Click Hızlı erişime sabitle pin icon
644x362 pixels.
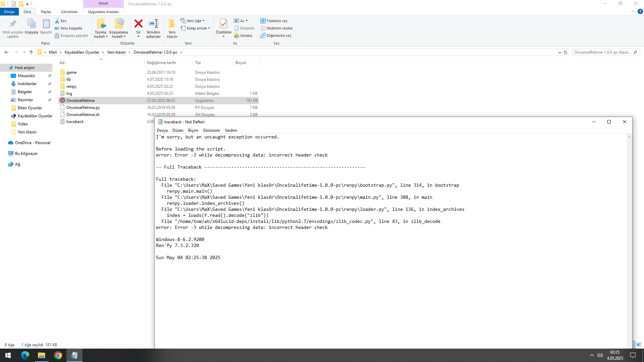[x=13, y=24]
